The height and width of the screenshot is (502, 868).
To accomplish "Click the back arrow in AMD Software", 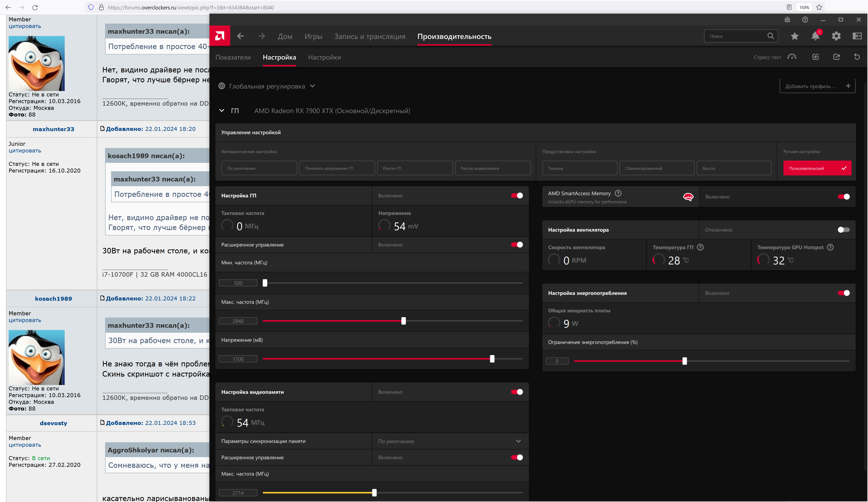I will (240, 36).
